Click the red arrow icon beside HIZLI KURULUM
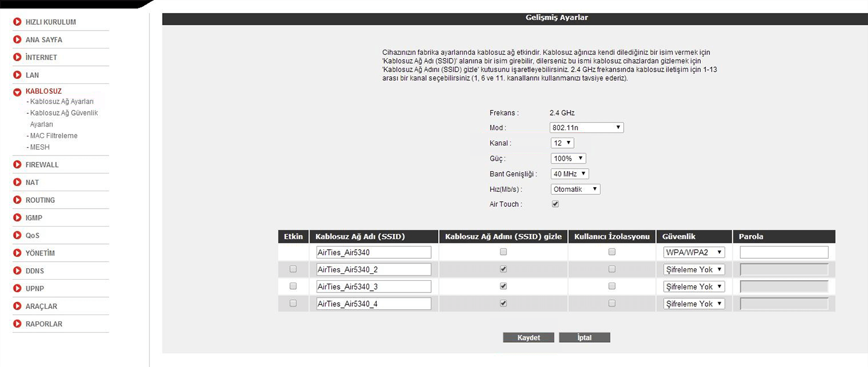868x367 pixels. 17,22
